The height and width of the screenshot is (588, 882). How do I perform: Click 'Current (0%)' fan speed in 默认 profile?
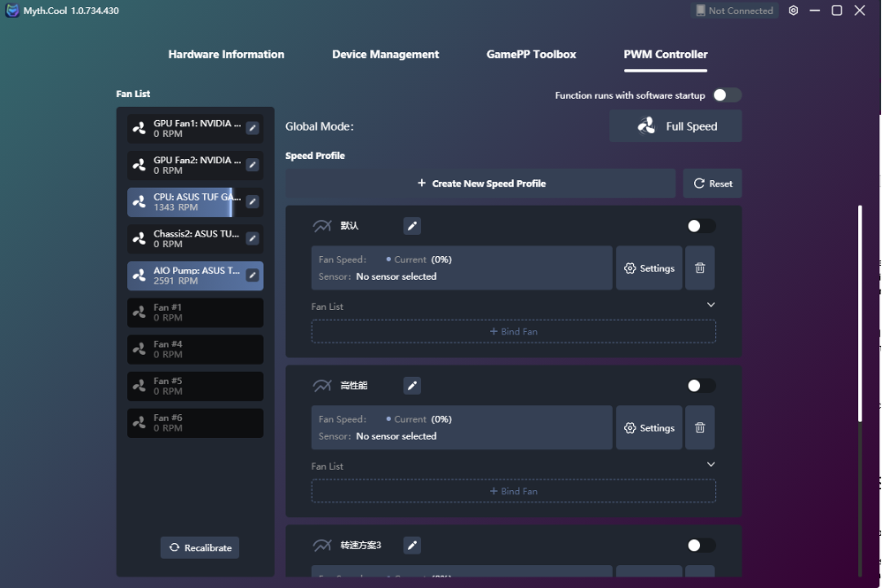coord(419,260)
